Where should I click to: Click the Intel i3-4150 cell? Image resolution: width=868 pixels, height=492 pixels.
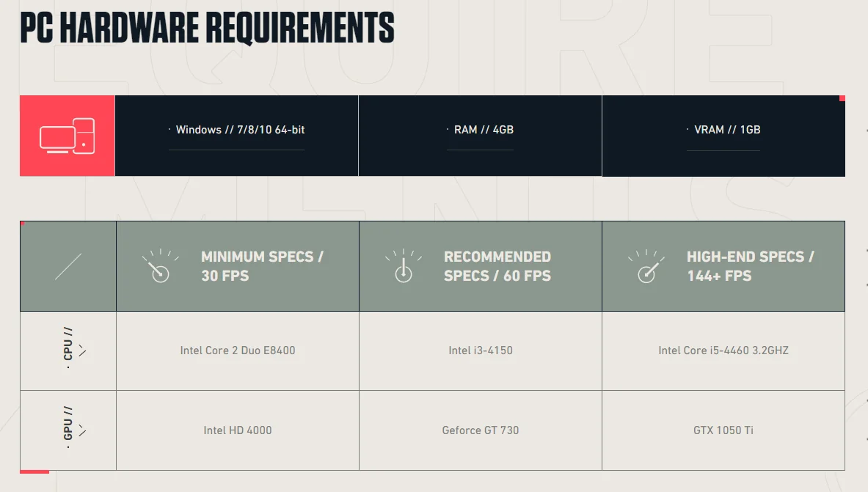pos(481,350)
